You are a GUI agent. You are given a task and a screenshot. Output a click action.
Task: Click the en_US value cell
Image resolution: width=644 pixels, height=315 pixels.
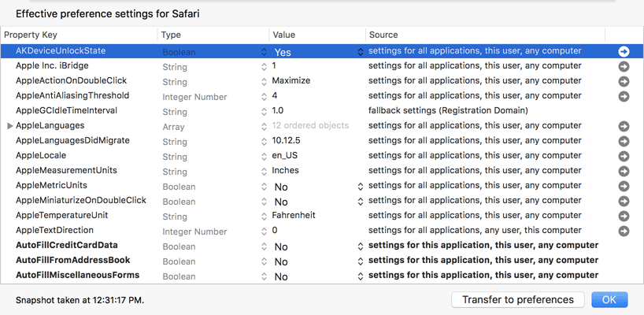click(x=285, y=156)
